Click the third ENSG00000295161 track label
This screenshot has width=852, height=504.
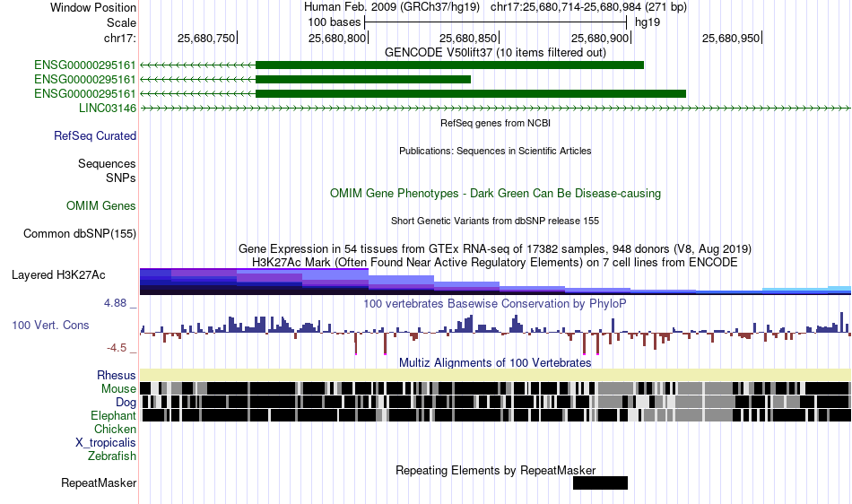coord(85,93)
